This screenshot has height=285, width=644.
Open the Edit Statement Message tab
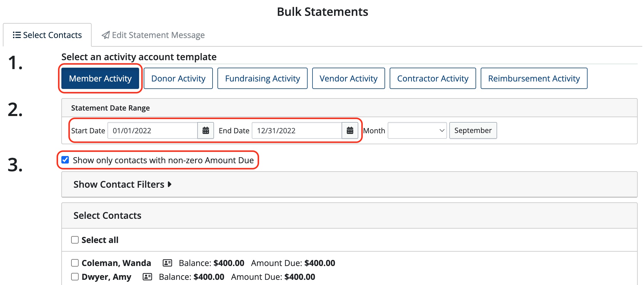[x=153, y=35]
